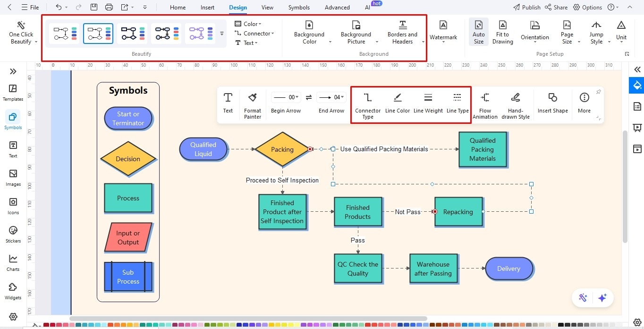The width and height of the screenshot is (644, 329).
Task: Open More options in floating toolbar
Action: [584, 103]
